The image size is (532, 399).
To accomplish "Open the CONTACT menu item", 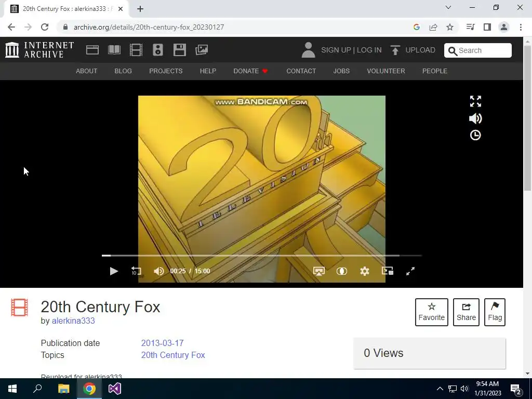I will [x=301, y=71].
